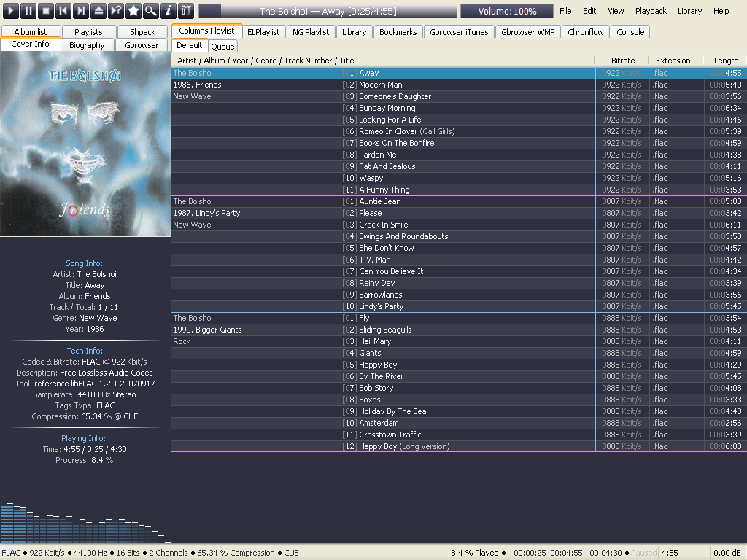Open the Chronflow tab
Viewport: 747px width, 560px height.
tap(586, 32)
